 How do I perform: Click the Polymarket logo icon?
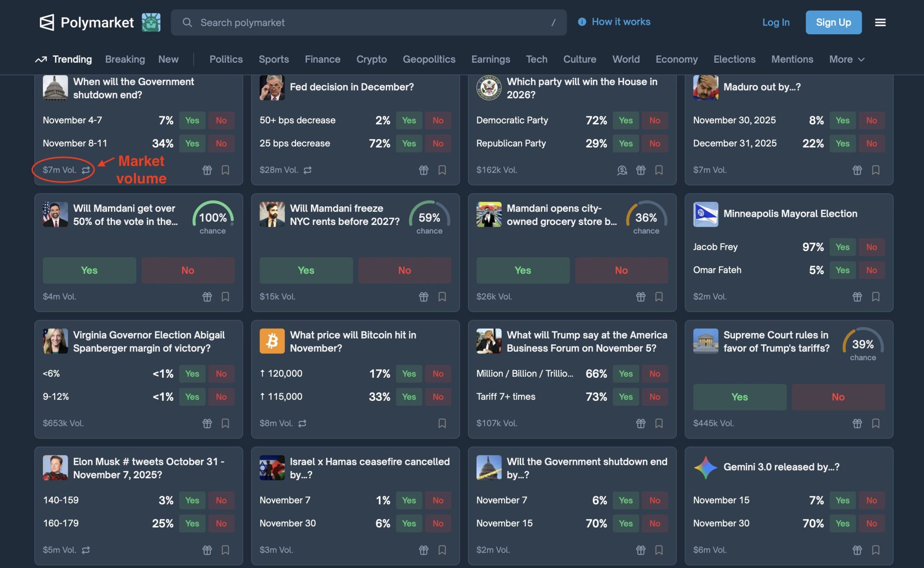47,23
